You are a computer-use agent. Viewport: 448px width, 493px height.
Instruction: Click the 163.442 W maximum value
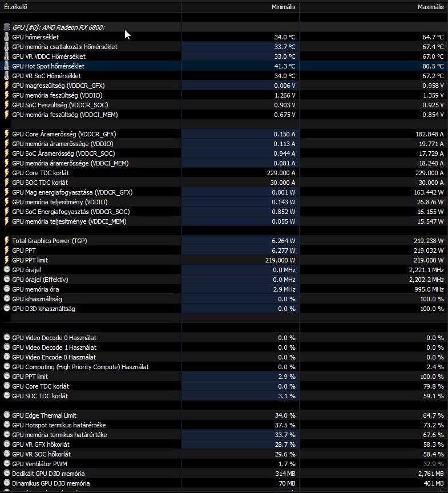(429, 192)
